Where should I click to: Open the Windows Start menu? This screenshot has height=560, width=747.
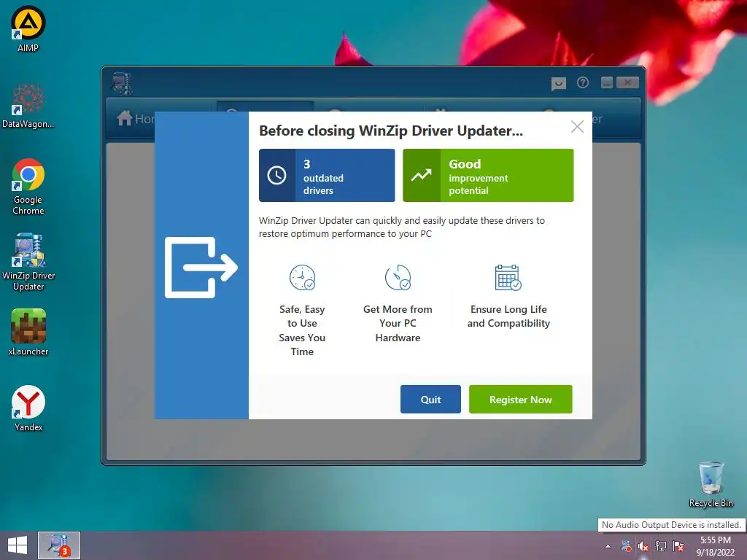point(18,545)
